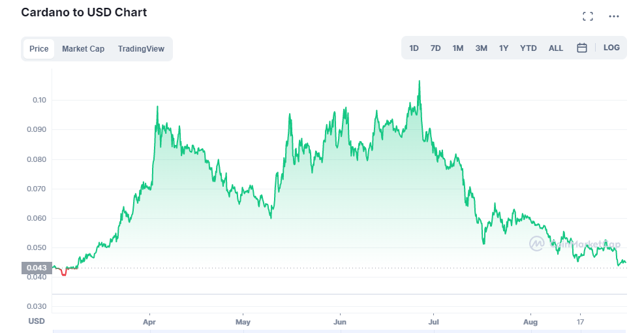This screenshot has width=644, height=333.
Task: Open the calendar date range picker
Action: point(582,48)
